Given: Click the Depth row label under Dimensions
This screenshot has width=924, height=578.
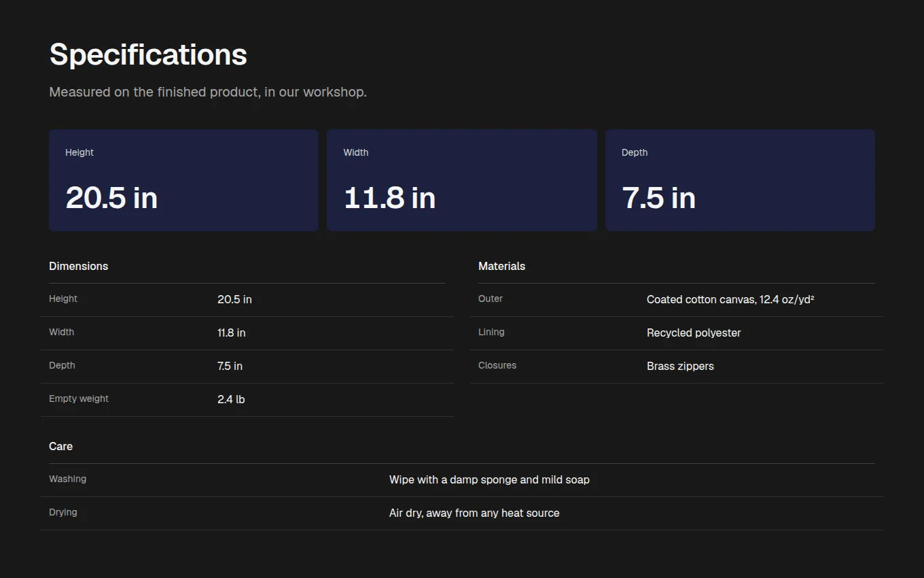Looking at the screenshot, I should [x=62, y=365].
